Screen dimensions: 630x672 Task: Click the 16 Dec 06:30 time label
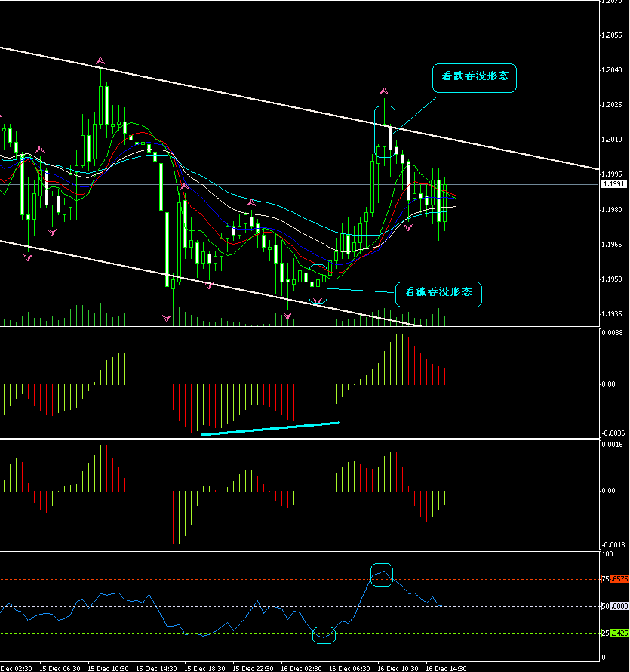tap(350, 668)
